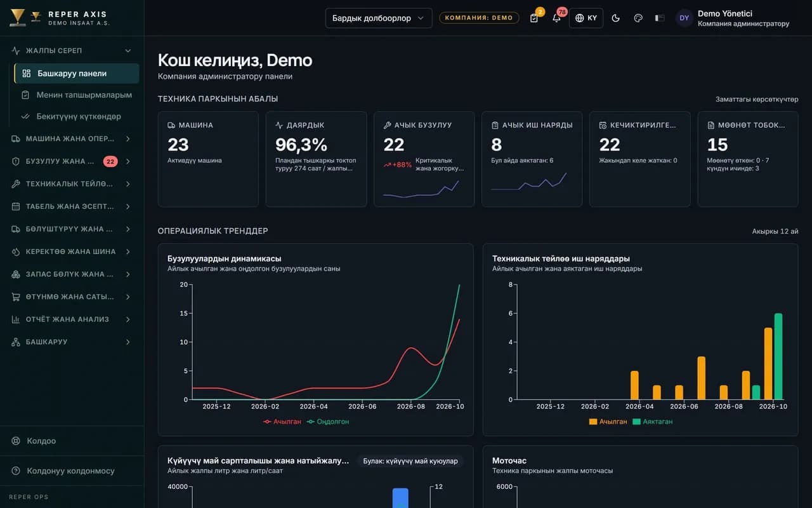The height and width of the screenshot is (508, 812).
Task: Click the fuel drop icon for КЕРЕКТӨӨ ЖАНА ШИНА
Action: point(16,251)
